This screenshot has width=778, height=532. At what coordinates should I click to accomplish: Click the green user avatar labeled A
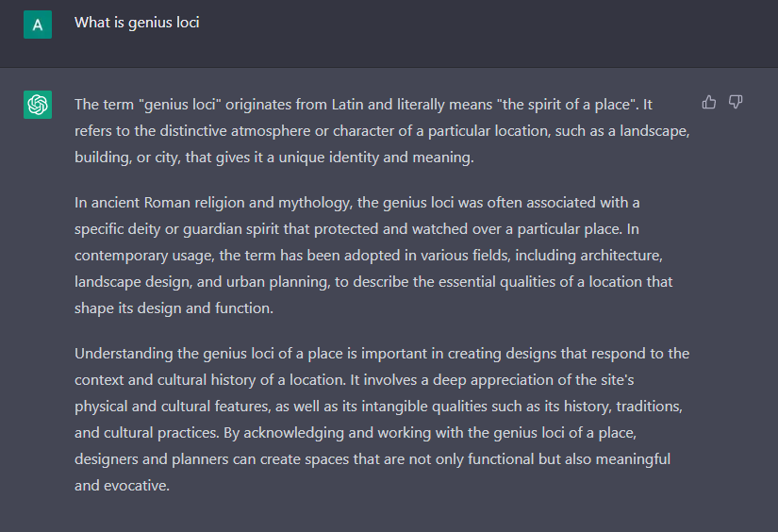point(38,25)
